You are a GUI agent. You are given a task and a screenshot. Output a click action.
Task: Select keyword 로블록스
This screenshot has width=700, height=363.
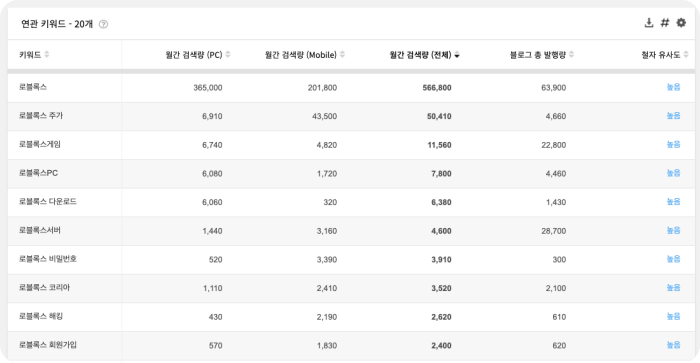click(33, 87)
